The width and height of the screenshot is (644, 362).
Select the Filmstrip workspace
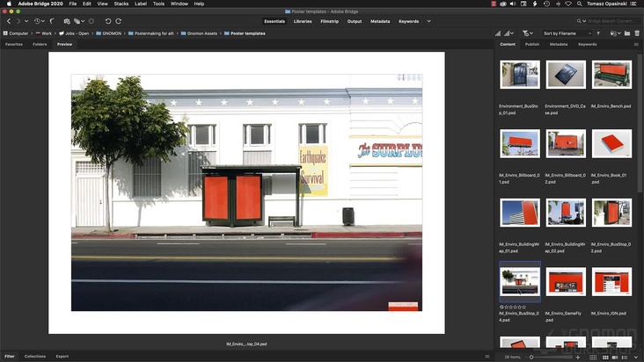coord(329,20)
